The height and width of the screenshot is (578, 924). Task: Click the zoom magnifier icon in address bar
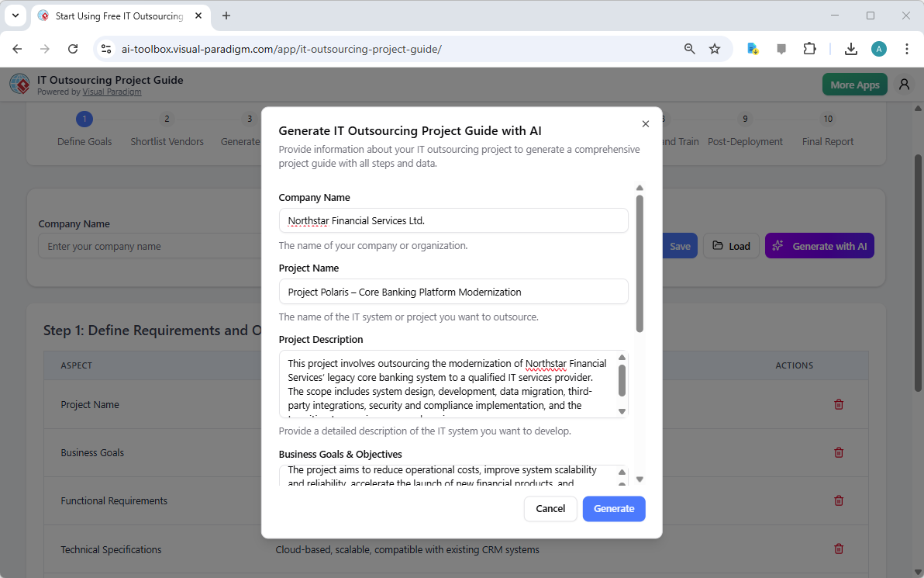(x=688, y=48)
